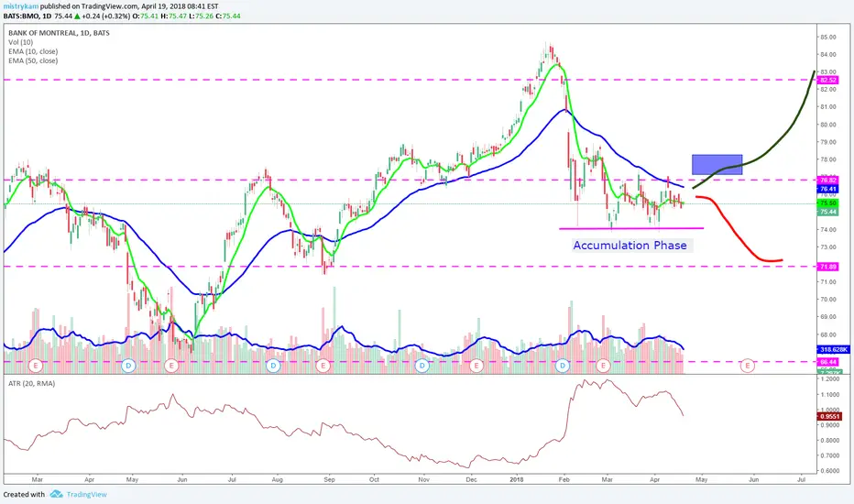
Task: Click the 318.628K volume label
Action: click(x=833, y=349)
